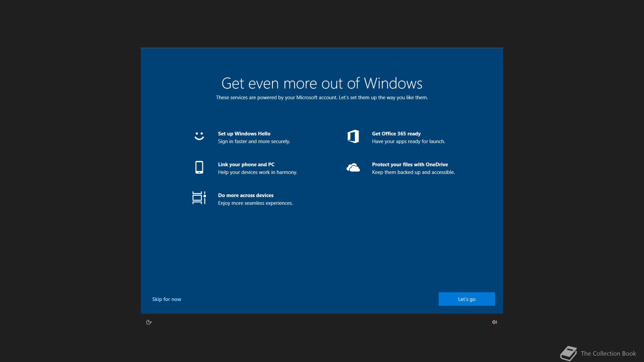The image size is (644, 362).
Task: Click the Windows Hello smiley face icon
Action: pos(199,136)
